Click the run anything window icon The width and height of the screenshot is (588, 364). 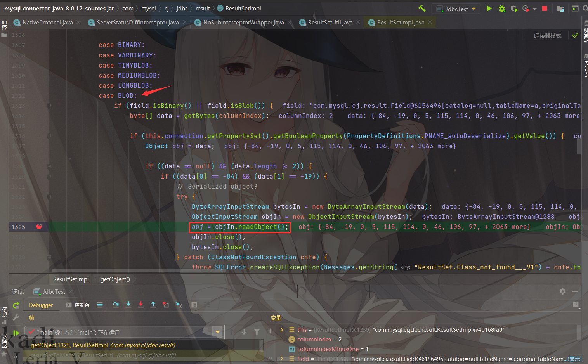click(575, 9)
